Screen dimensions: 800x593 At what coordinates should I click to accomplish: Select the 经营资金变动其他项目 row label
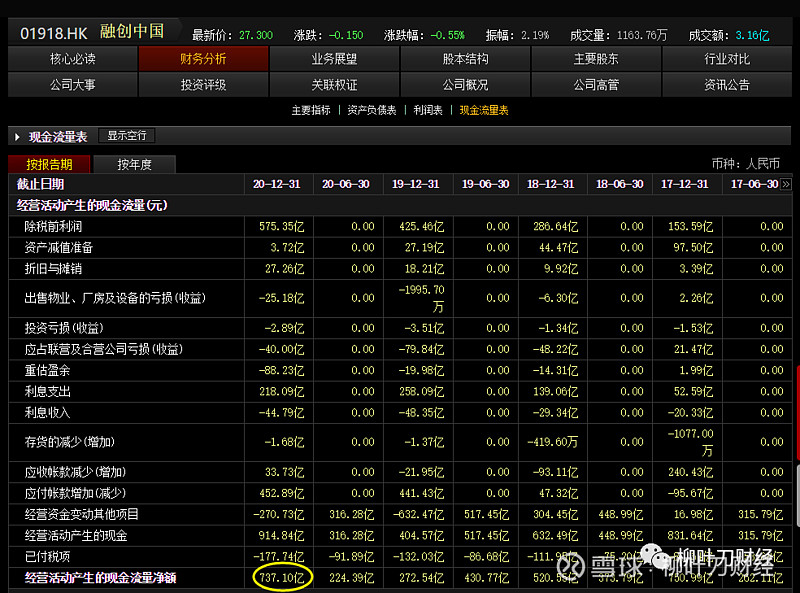point(81,514)
